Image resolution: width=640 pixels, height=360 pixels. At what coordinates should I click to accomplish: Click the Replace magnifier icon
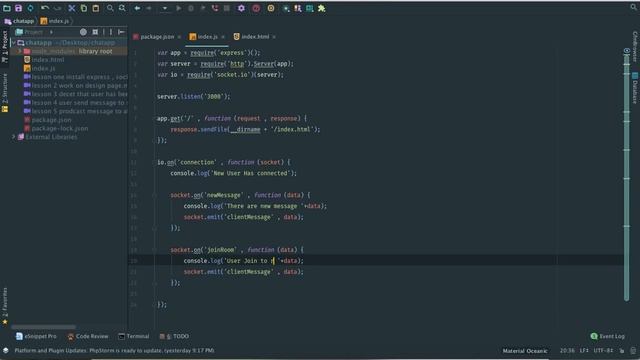tap(122, 8)
